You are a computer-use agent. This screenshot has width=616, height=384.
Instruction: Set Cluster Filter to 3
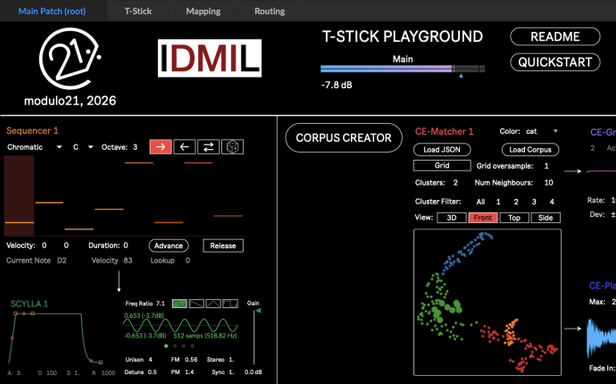534,202
